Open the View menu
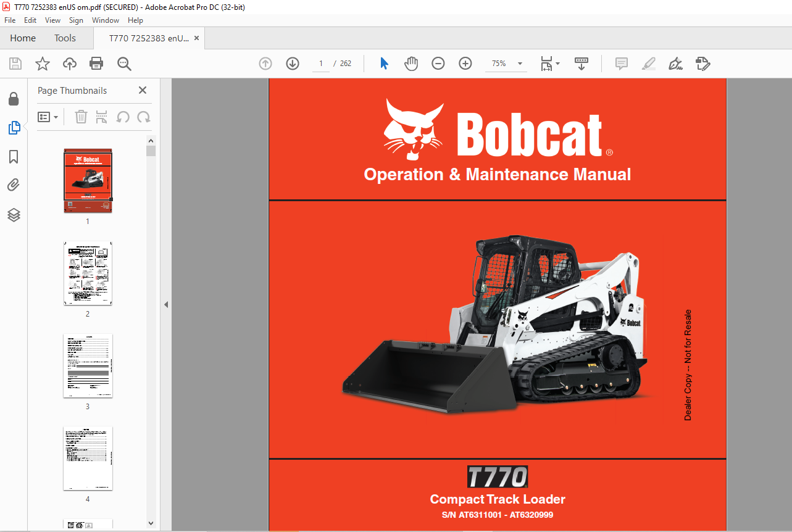Screen dimensions: 792x532 [x=53, y=20]
